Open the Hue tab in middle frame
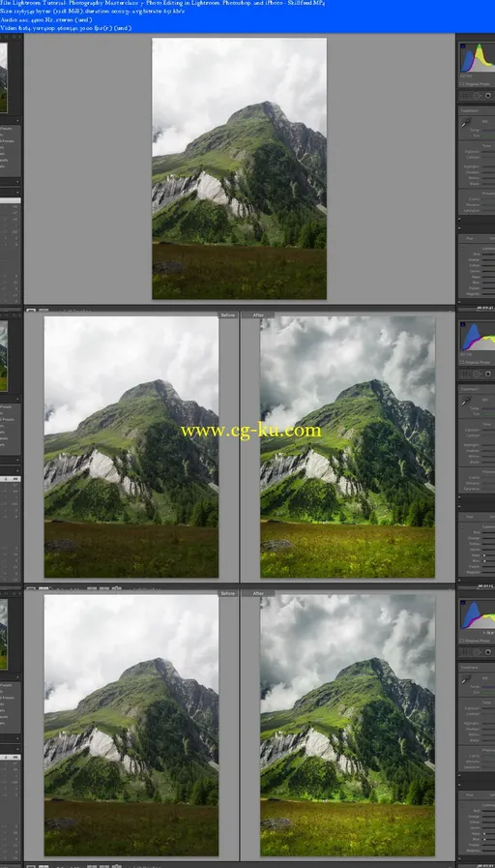Viewport: 495px width, 868px height. point(470,517)
